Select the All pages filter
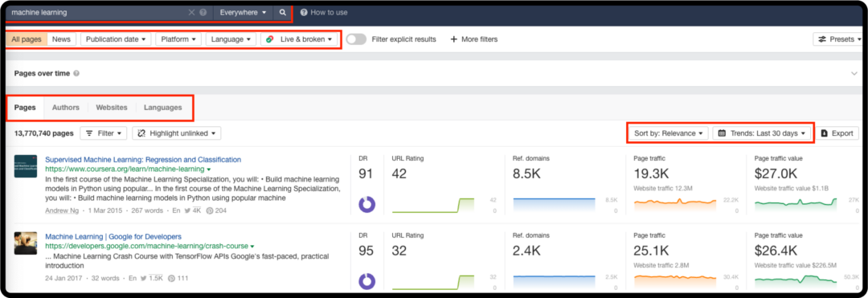This screenshot has height=298, width=868. [26, 39]
